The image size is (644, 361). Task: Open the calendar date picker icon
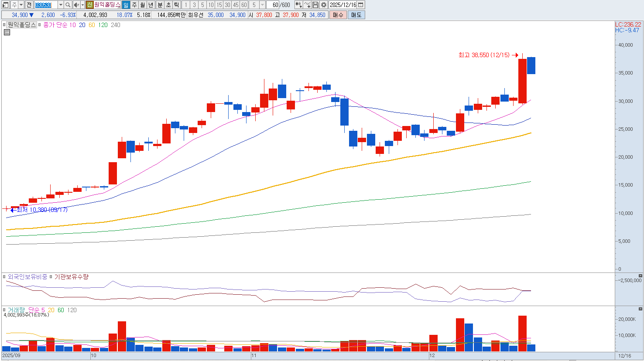[361, 5]
